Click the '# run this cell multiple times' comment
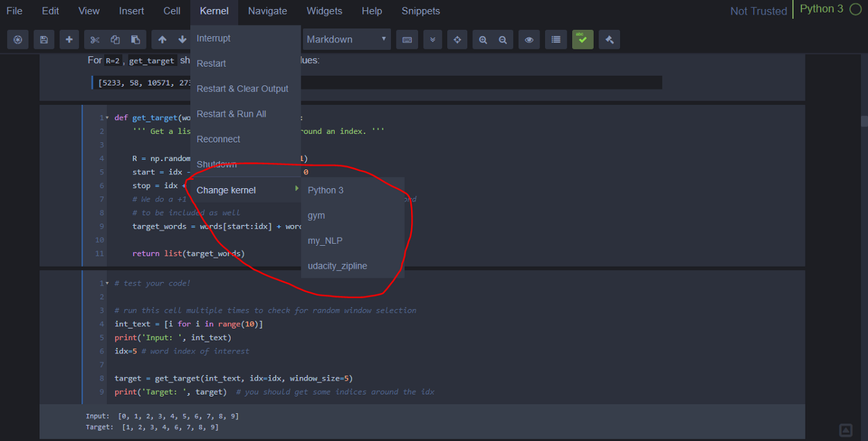Viewport: 868px width, 441px height. pyautogui.click(x=265, y=310)
